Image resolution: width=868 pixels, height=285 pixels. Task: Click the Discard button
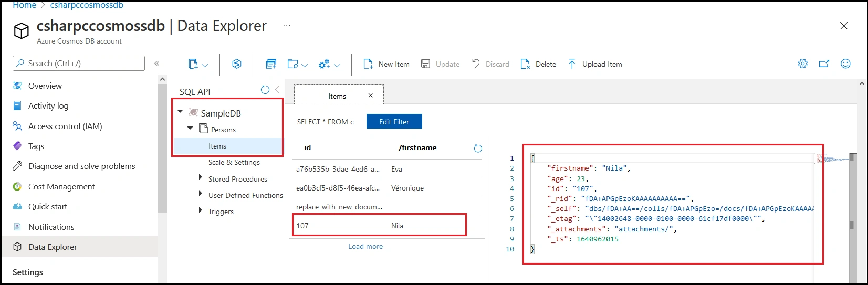pyautogui.click(x=490, y=64)
